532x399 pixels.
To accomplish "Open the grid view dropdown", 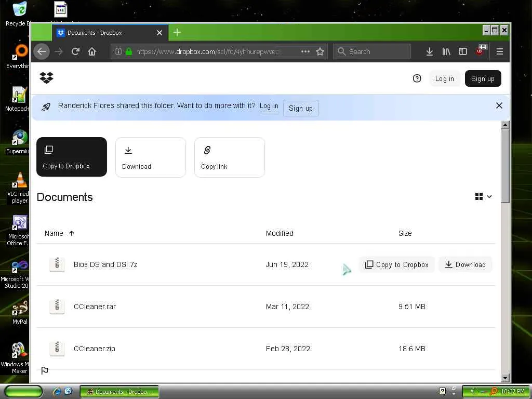I will (x=484, y=196).
